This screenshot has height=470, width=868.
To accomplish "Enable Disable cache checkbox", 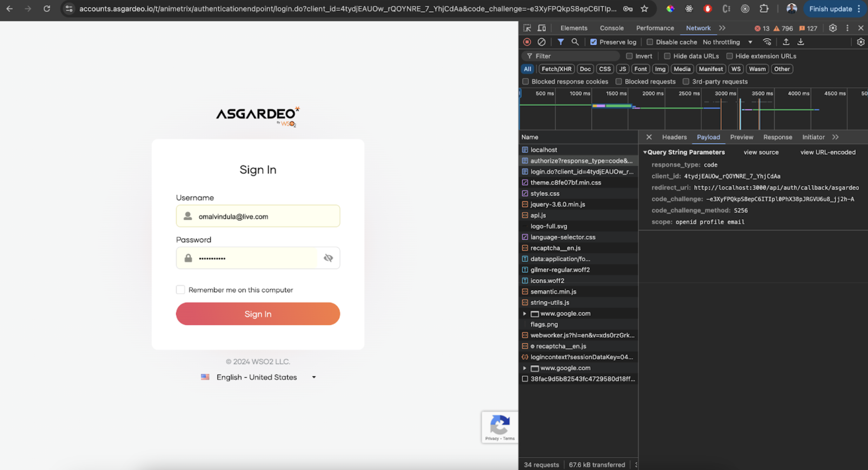I will pyautogui.click(x=650, y=42).
